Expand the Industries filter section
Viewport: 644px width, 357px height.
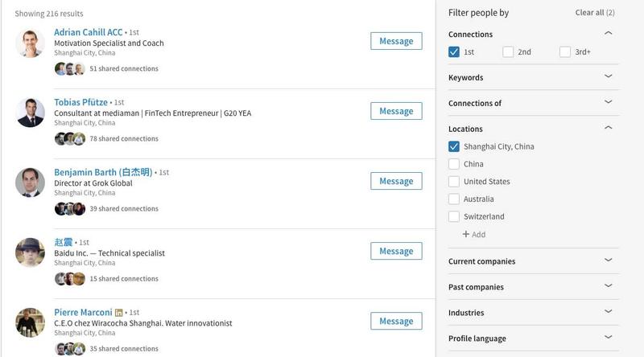coord(608,312)
